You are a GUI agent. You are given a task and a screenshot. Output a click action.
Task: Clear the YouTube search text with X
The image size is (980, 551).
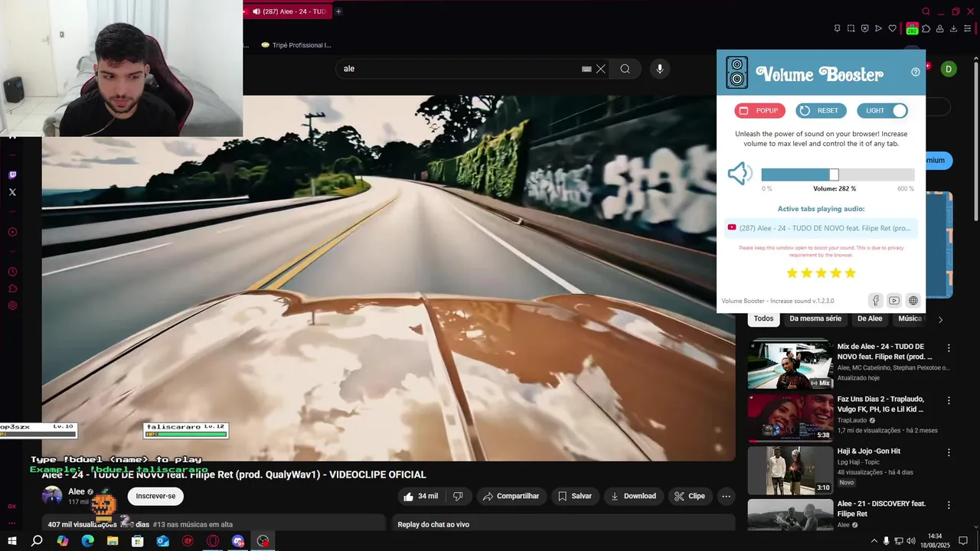pyautogui.click(x=601, y=69)
